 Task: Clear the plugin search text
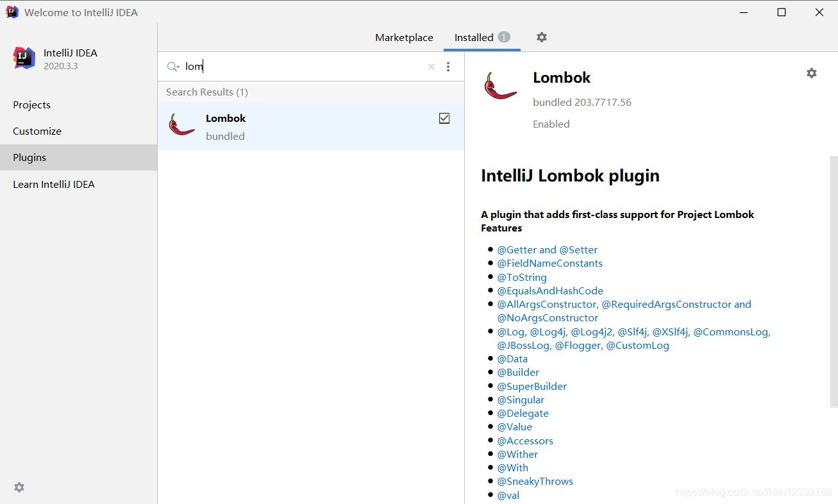coord(432,67)
